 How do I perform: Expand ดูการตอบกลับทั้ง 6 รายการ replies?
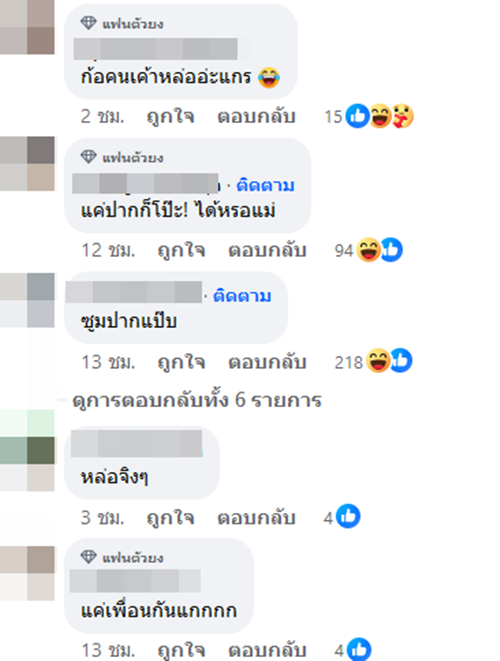point(197,400)
